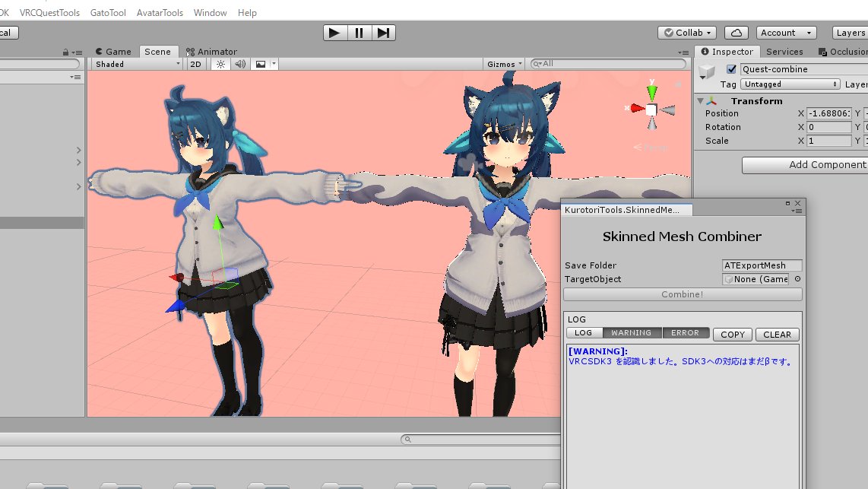Toggle 2D view mode
Image resolution: width=868 pixels, height=489 pixels.
tap(195, 64)
